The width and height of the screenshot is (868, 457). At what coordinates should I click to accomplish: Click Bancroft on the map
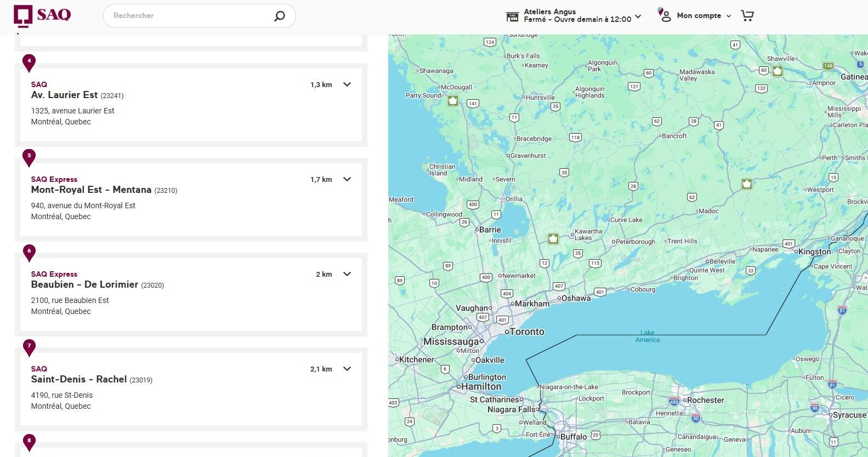(674, 136)
